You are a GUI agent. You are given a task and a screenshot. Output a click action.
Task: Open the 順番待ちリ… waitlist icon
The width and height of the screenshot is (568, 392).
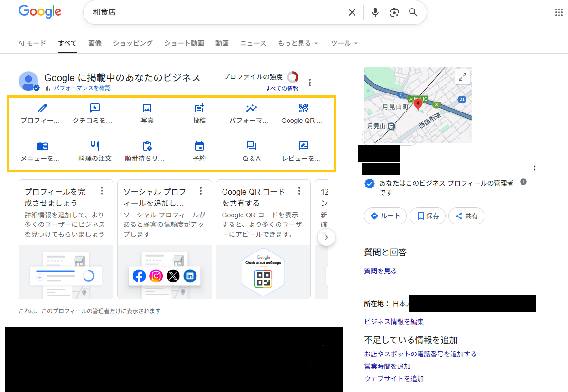(x=147, y=146)
